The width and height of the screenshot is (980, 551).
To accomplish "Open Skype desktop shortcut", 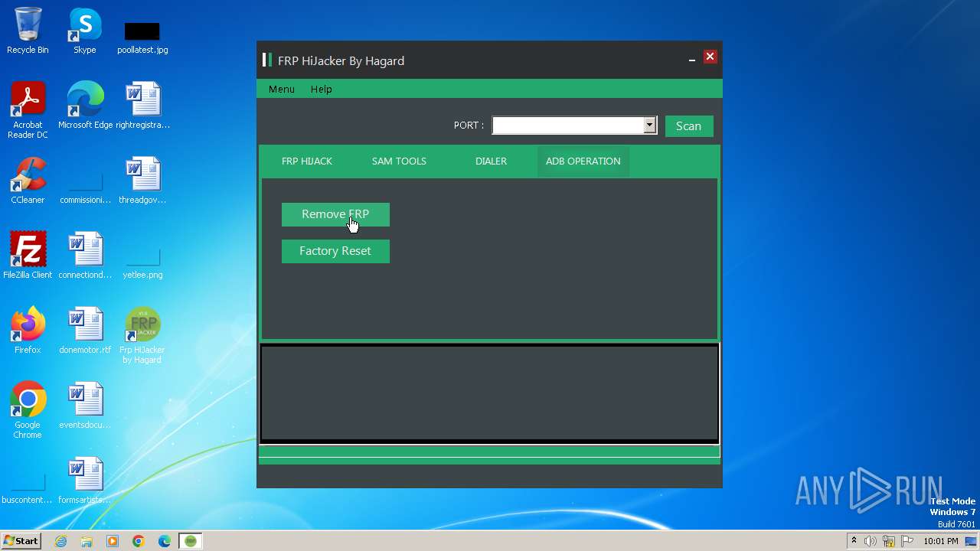I will pos(85,32).
